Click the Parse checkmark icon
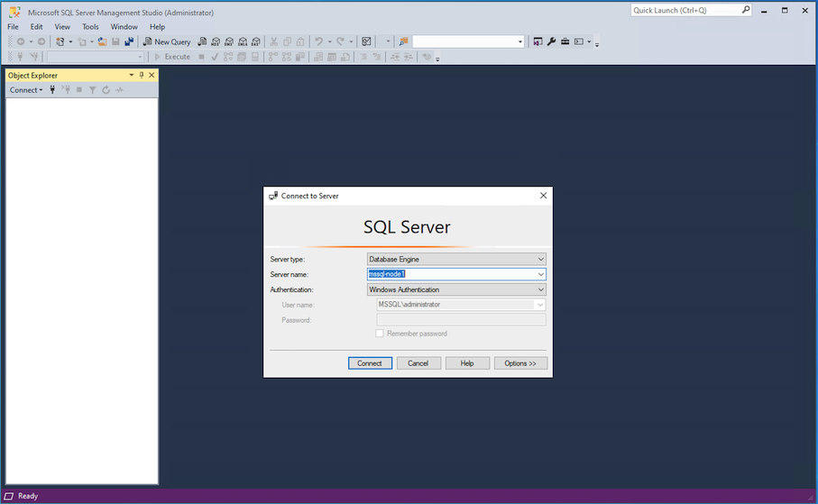 point(215,57)
